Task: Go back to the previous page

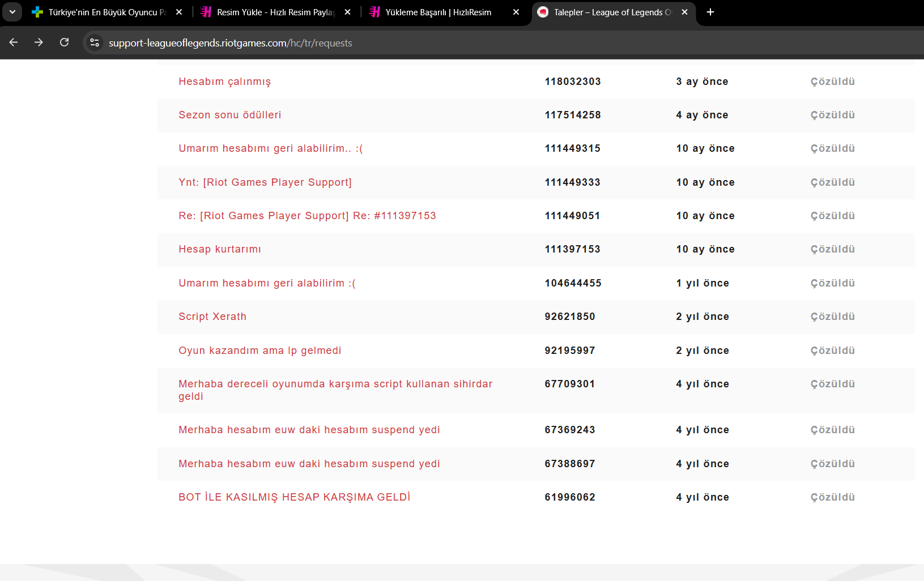Action: click(14, 42)
